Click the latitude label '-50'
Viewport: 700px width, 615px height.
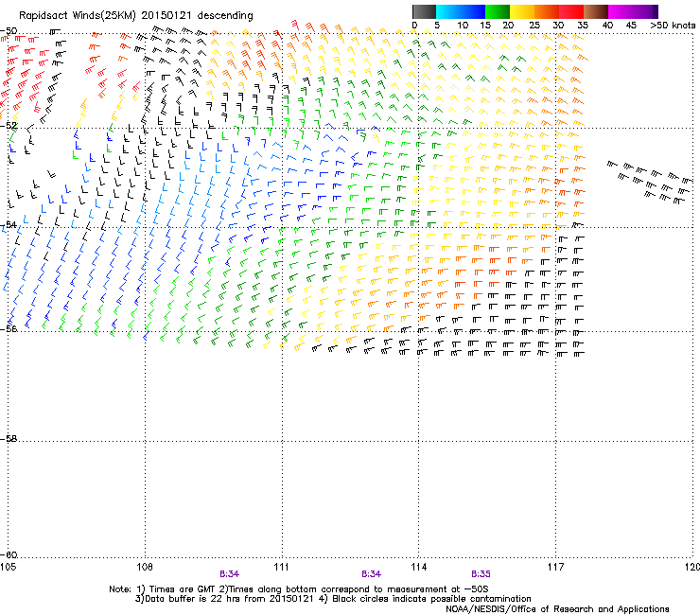[9, 31]
